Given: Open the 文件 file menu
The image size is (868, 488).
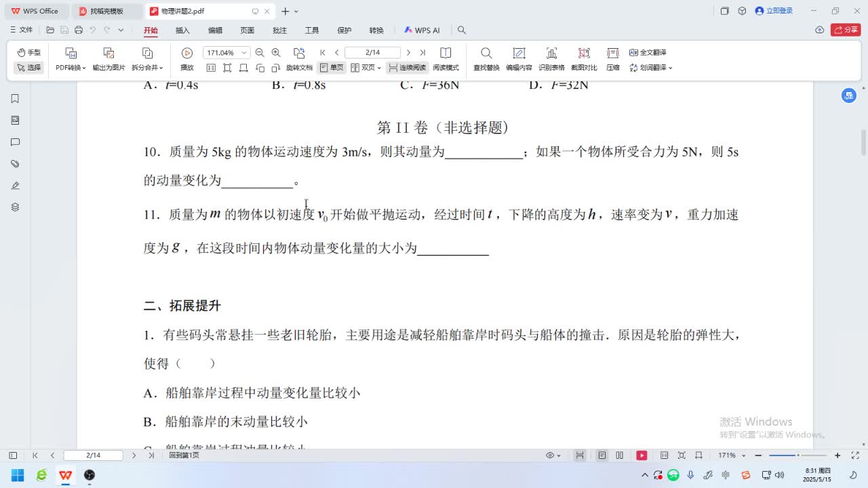Looking at the screenshot, I should click(21, 30).
